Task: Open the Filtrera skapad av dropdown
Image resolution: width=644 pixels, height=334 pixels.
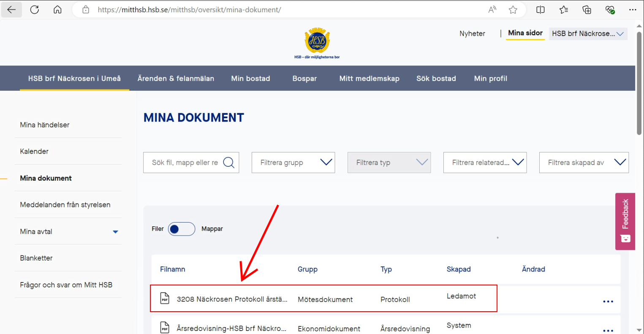Action: (x=584, y=163)
